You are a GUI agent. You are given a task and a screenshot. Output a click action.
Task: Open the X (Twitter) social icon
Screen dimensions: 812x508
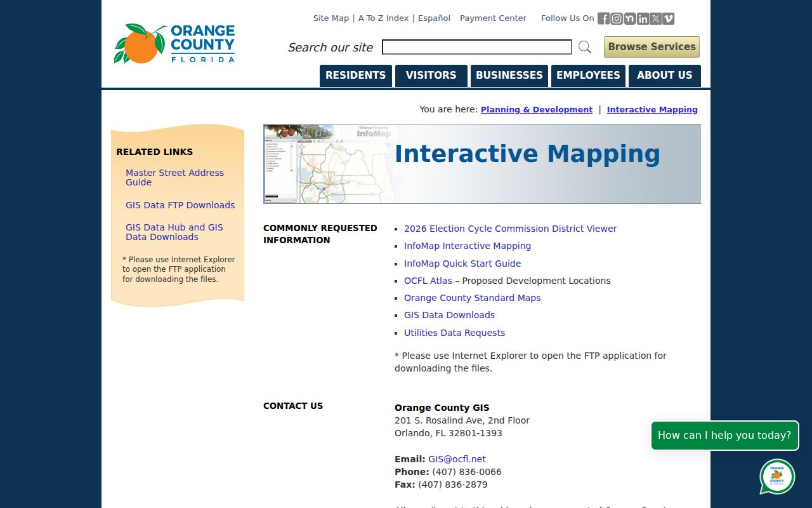655,18
